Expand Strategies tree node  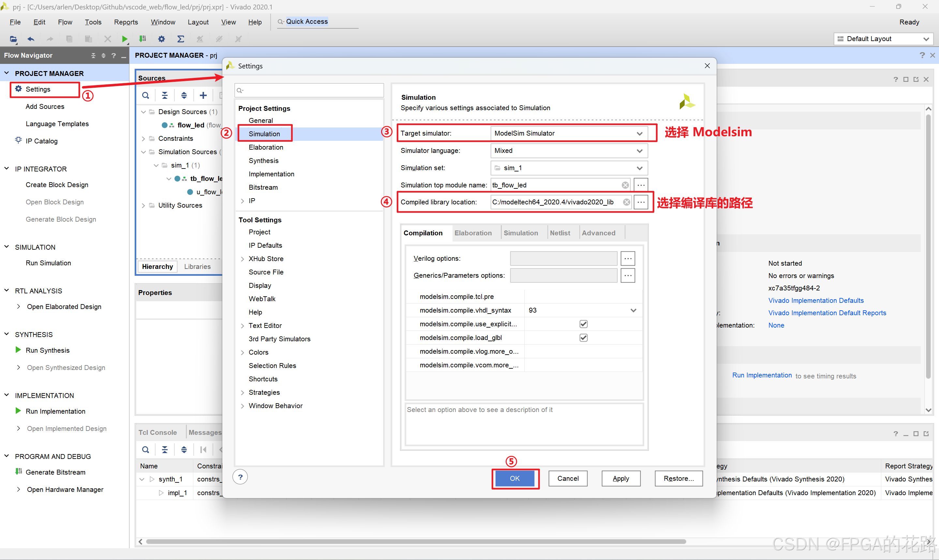click(243, 392)
